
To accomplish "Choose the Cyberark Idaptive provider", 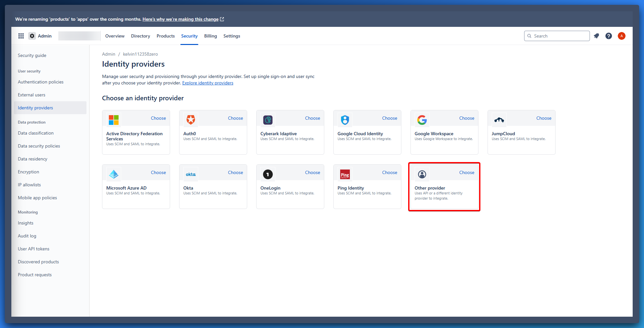I will (x=313, y=118).
